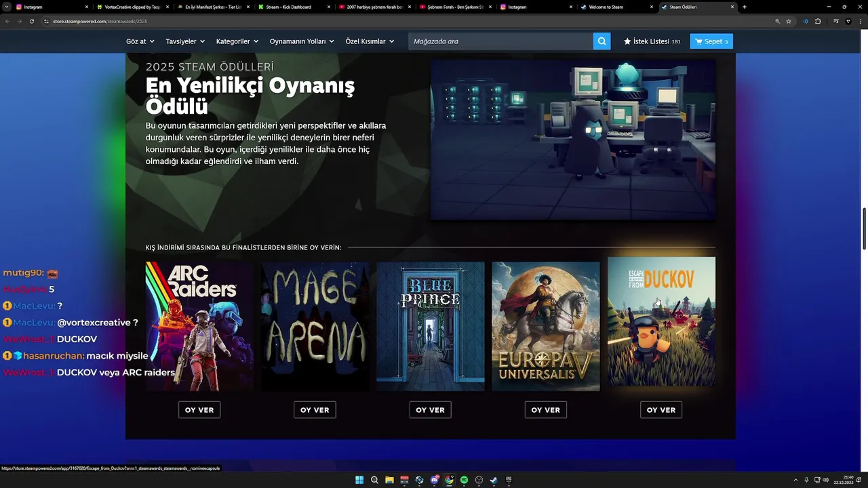Click the star icon beside İstek Listesi

pyautogui.click(x=627, y=41)
